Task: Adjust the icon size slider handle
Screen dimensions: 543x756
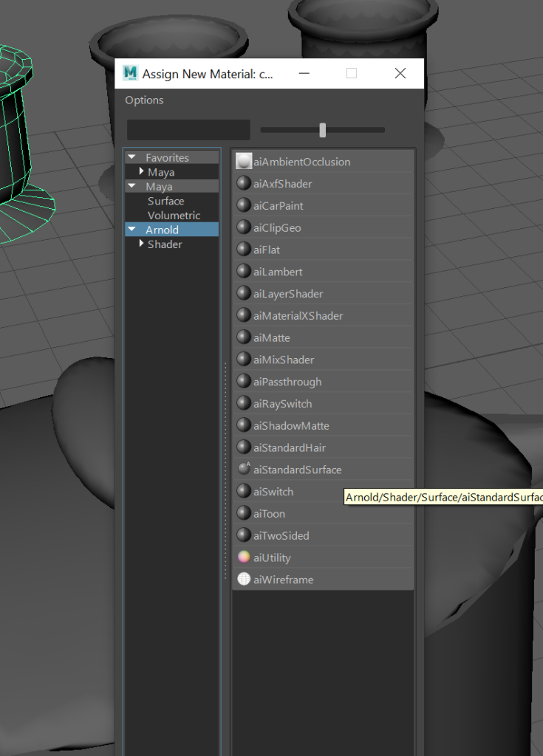Action: coord(322,130)
